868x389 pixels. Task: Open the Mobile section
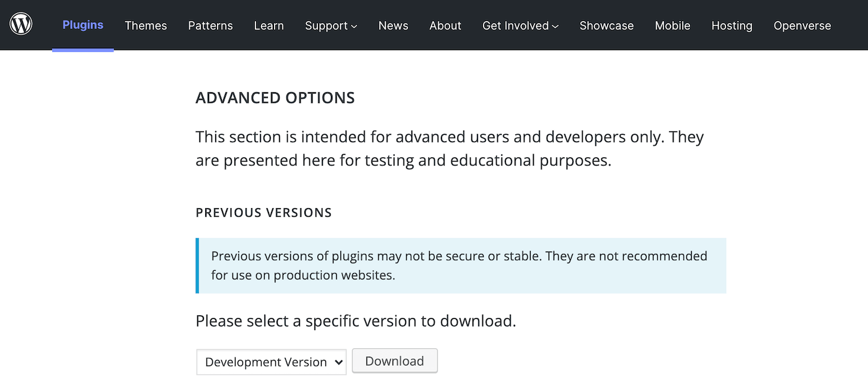(x=672, y=25)
